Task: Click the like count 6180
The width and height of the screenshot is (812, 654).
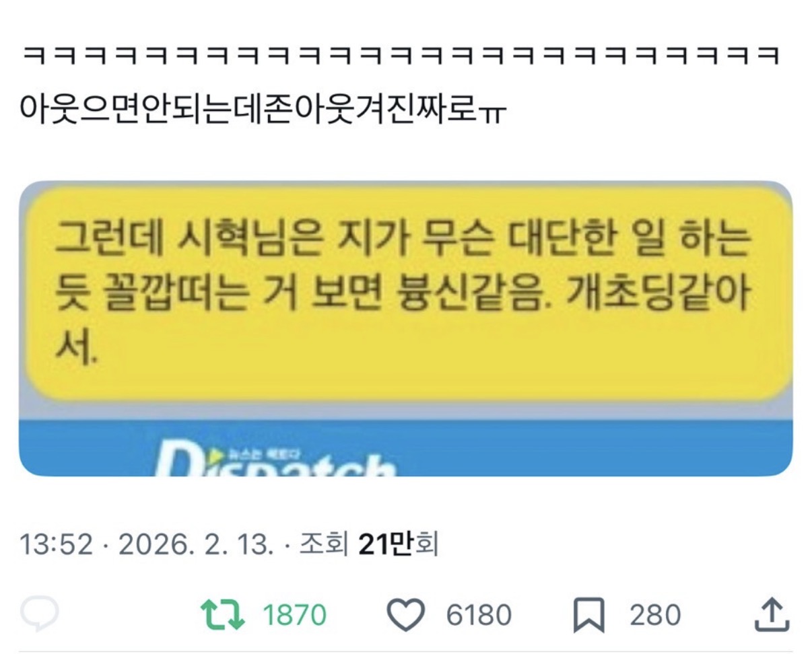Action: pyautogui.click(x=479, y=615)
